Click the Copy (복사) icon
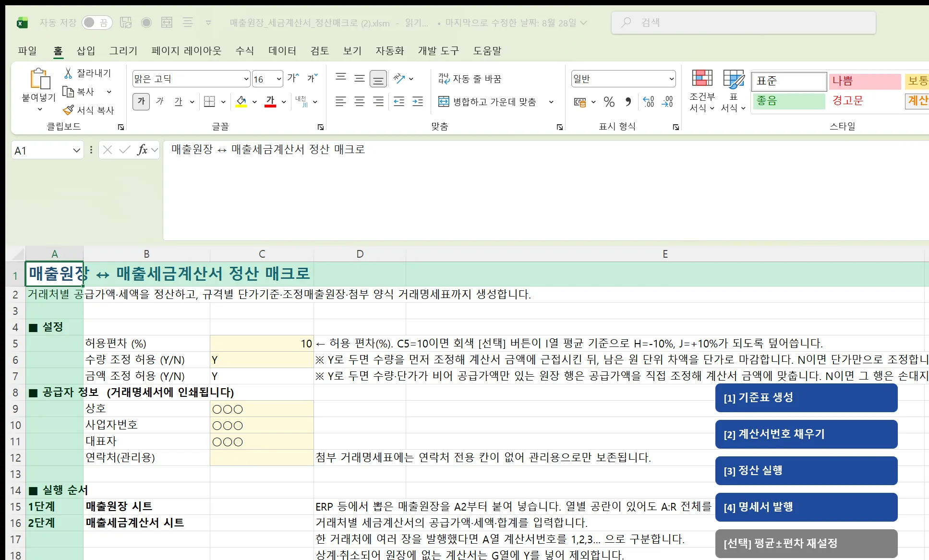This screenshot has height=560, width=929. [68, 92]
